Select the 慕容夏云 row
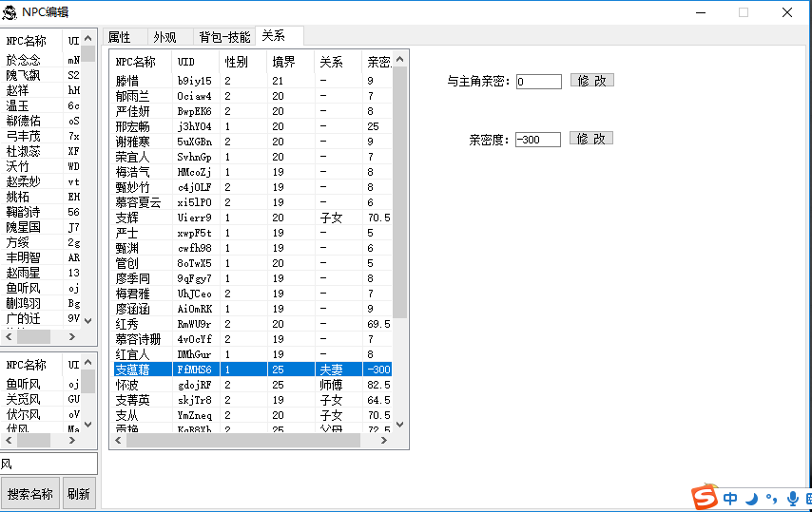Screen dimensions: 812x512 [253, 202]
